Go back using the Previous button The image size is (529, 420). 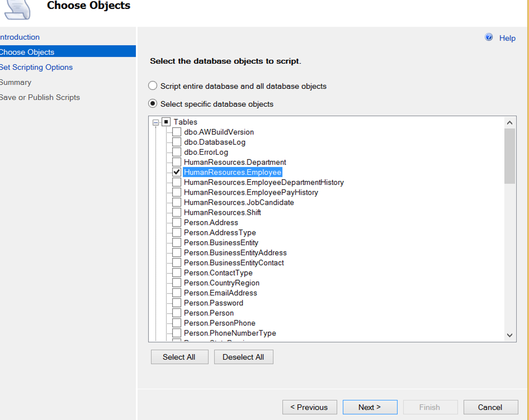[310, 407]
